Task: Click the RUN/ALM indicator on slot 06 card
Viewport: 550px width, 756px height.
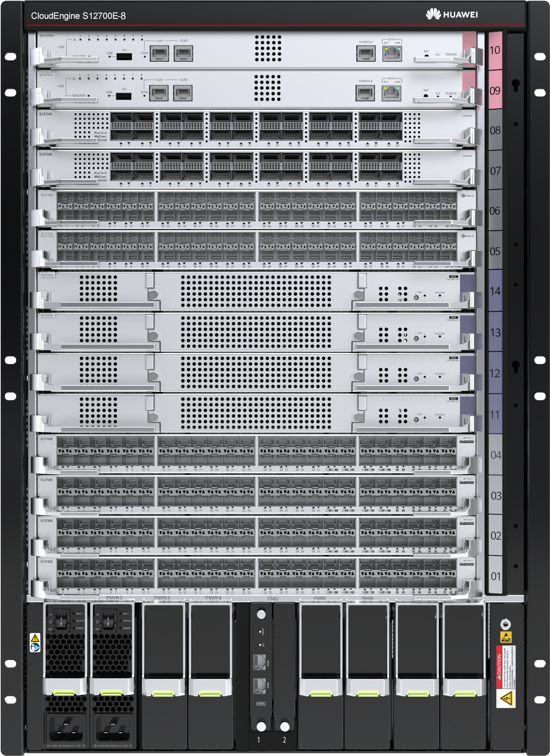Action: pos(463,196)
